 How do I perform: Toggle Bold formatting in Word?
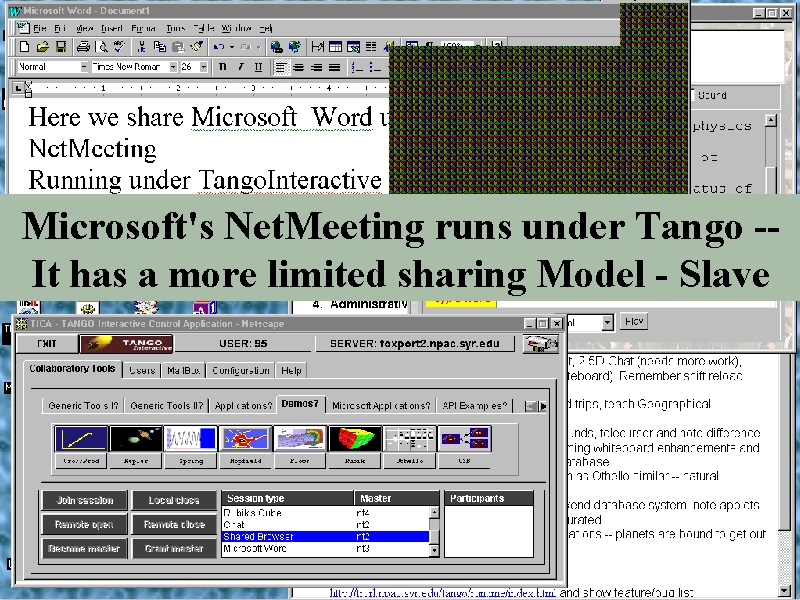(222, 67)
